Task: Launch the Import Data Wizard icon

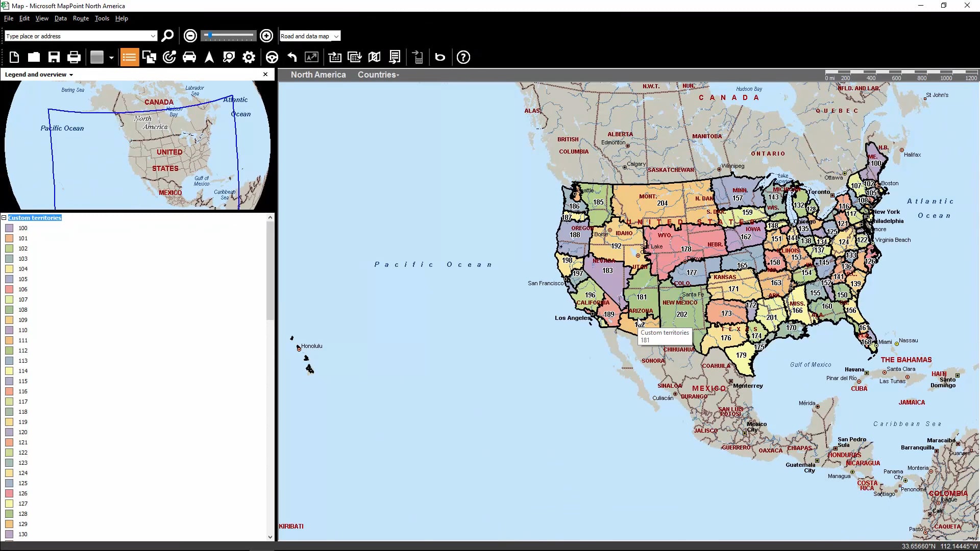Action: (x=335, y=57)
